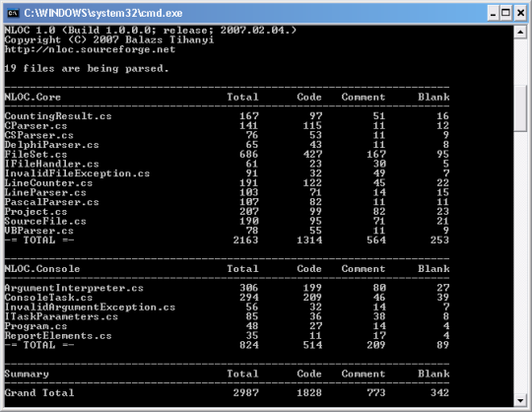Click NLOC.Console comment total 209
532x412 pixels.
pyautogui.click(x=376, y=345)
